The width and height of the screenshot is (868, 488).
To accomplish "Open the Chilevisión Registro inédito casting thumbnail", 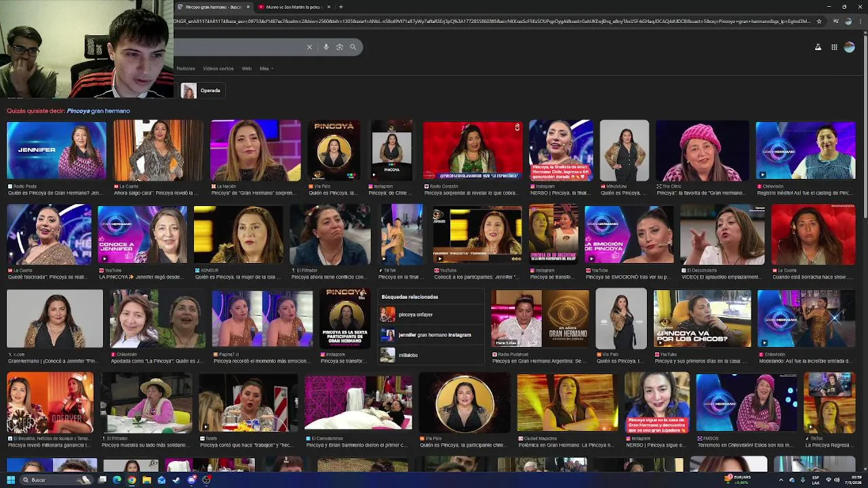I will coord(806,150).
